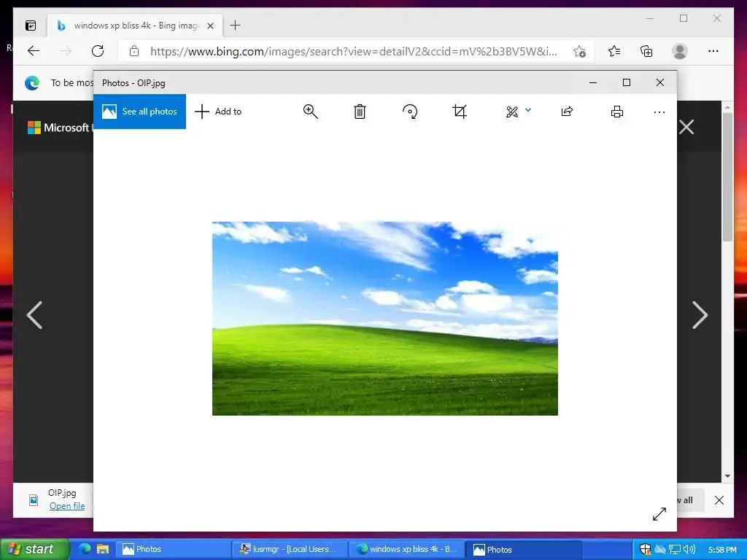Viewport: 747px width, 560px height.
Task: Click Add to in the Photos toolbar
Action: [218, 112]
